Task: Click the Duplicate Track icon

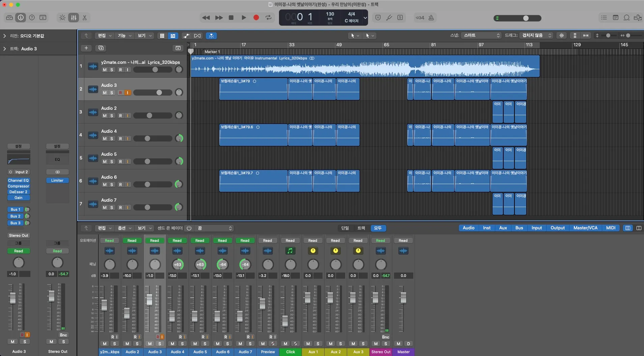Action: coord(101,48)
